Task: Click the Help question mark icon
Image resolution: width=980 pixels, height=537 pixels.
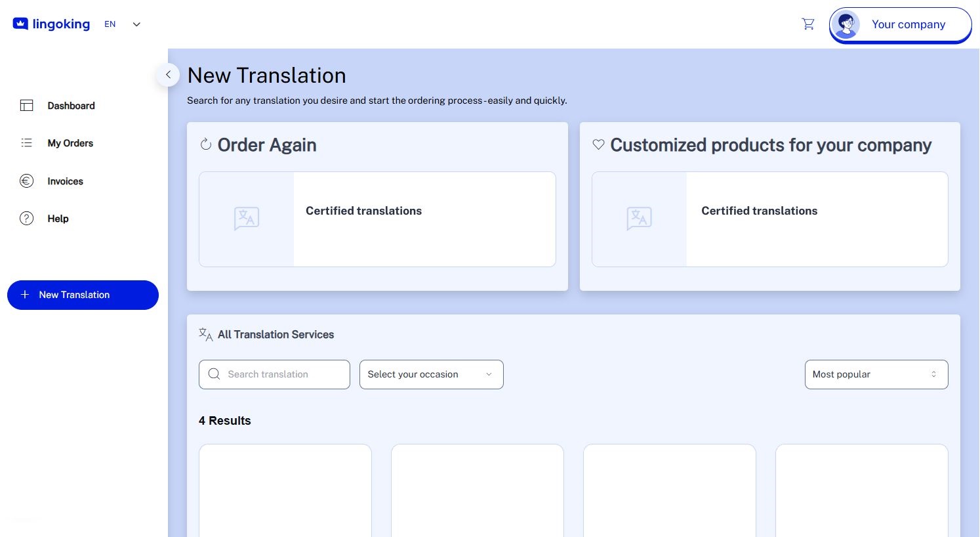Action: 26,219
